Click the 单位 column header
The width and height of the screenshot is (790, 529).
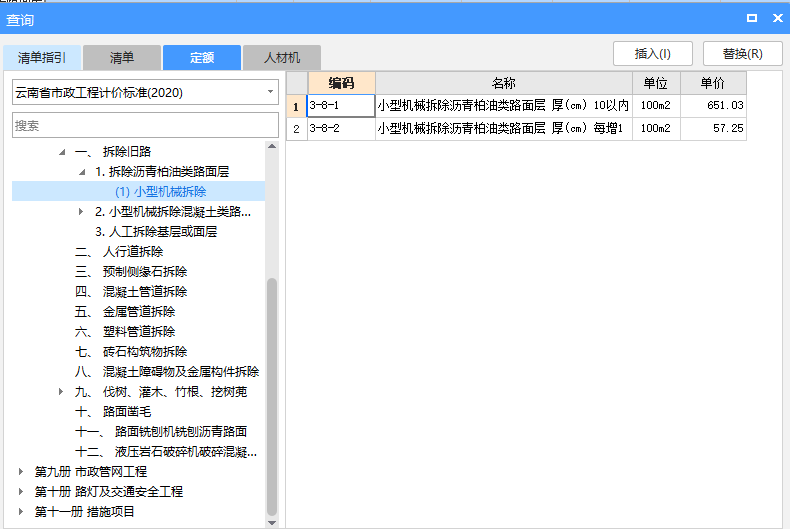coord(656,83)
